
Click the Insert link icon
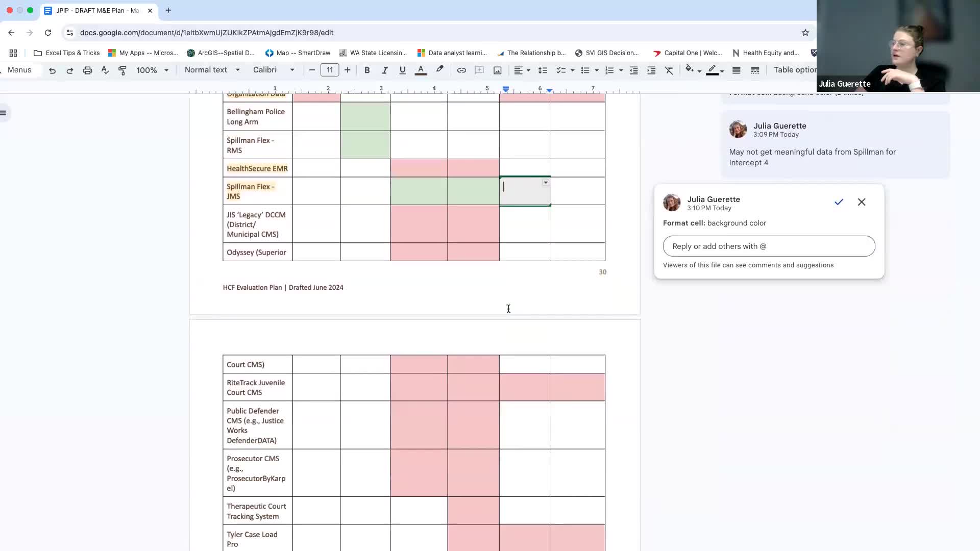461,70
